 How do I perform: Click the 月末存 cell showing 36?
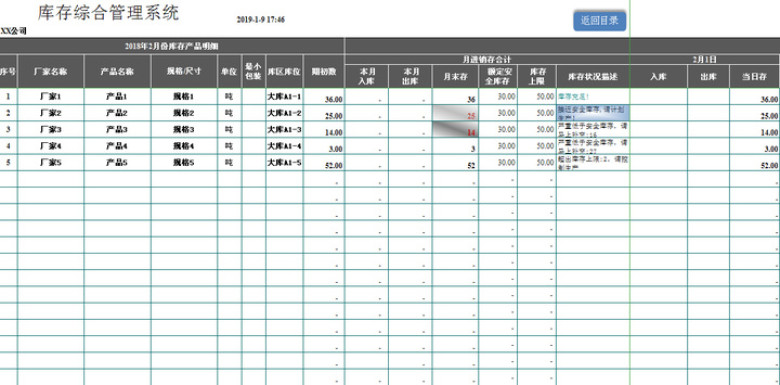[455, 96]
